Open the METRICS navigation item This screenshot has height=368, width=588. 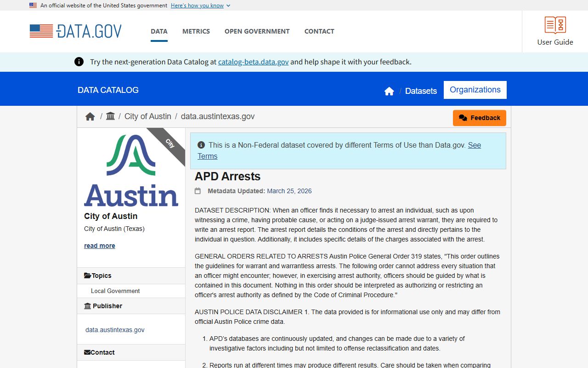196,31
